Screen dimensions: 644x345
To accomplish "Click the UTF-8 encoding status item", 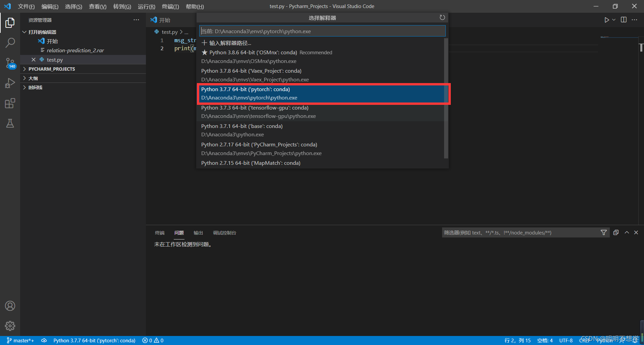I will pos(566,340).
